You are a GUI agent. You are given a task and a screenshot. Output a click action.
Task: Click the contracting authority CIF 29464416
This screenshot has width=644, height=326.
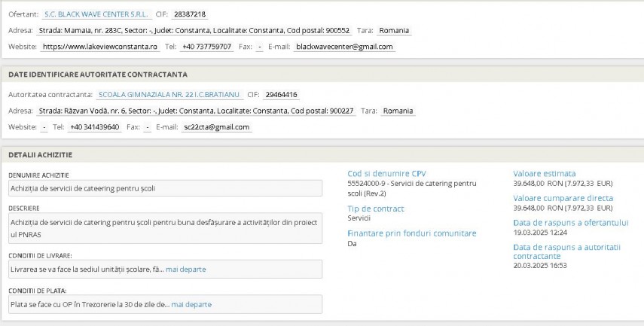coord(281,95)
